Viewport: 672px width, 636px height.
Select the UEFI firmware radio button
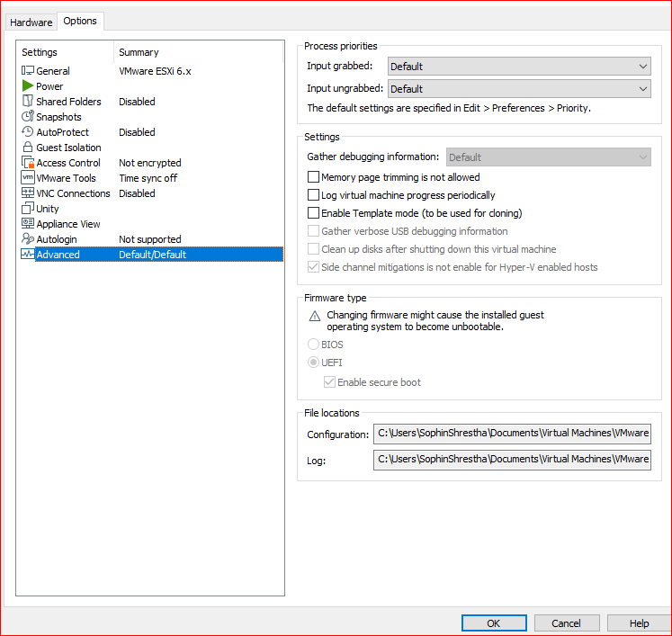click(x=313, y=363)
